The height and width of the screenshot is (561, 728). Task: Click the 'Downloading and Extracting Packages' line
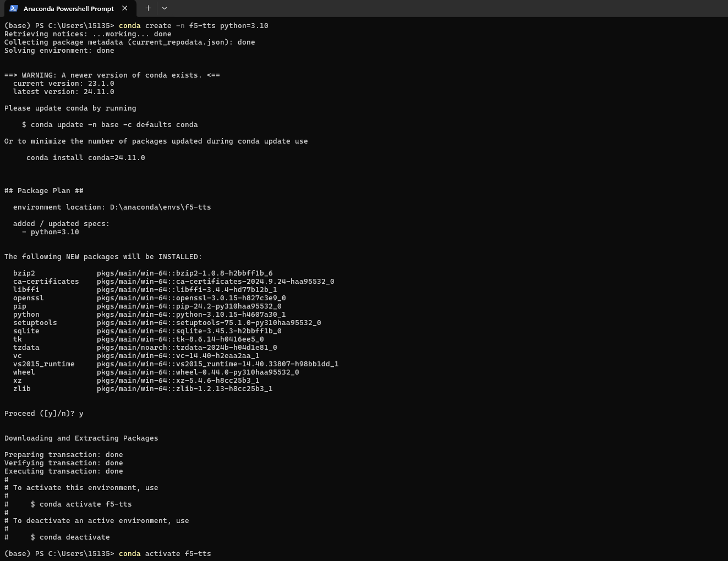click(81, 438)
